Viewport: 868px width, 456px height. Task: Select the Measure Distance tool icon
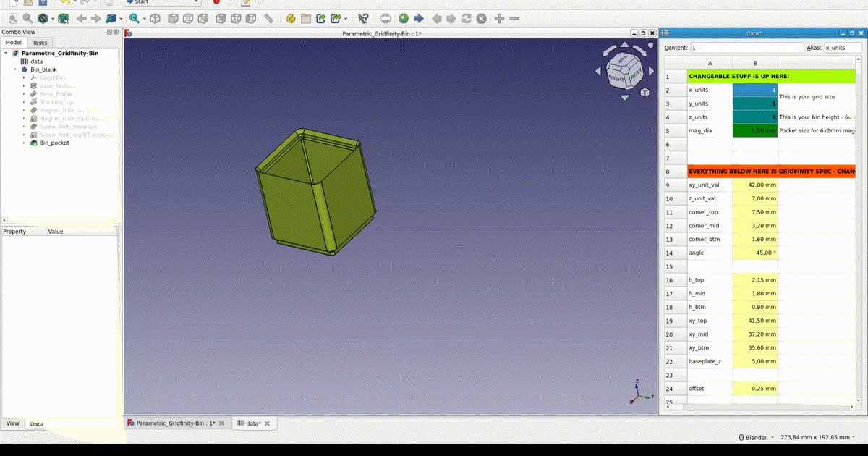click(x=268, y=18)
